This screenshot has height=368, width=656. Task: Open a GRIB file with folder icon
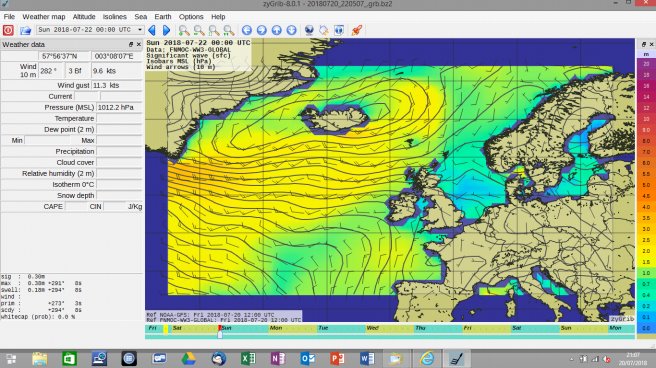25,30
